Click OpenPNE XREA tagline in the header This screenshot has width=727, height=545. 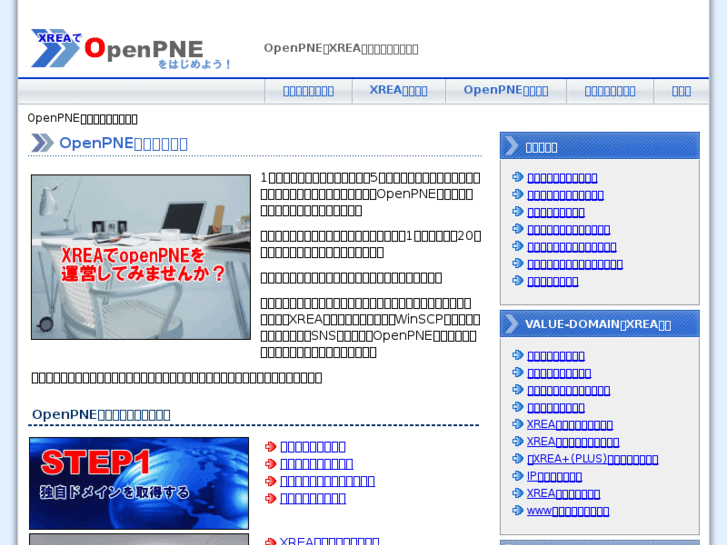coord(341,49)
